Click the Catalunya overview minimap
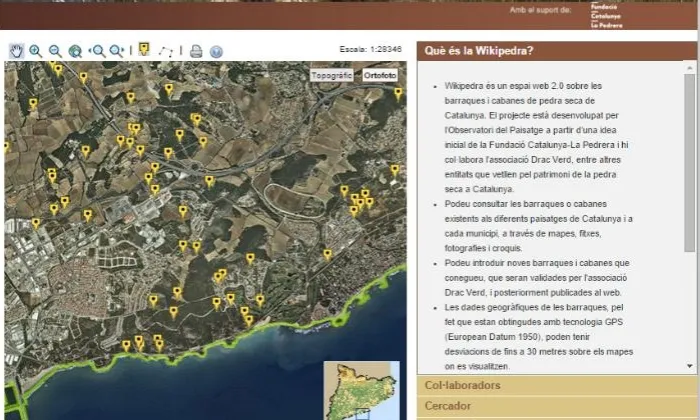 coord(362,391)
